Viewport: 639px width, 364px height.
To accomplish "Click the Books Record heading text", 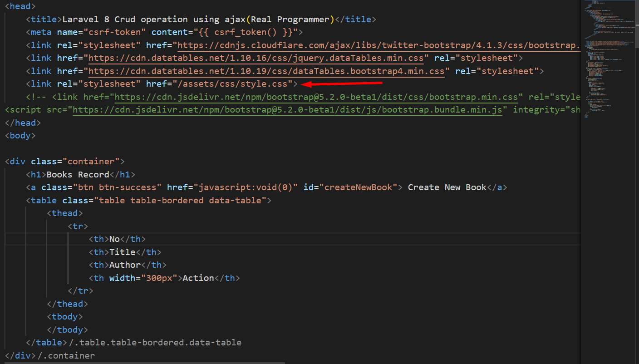I will click(78, 175).
